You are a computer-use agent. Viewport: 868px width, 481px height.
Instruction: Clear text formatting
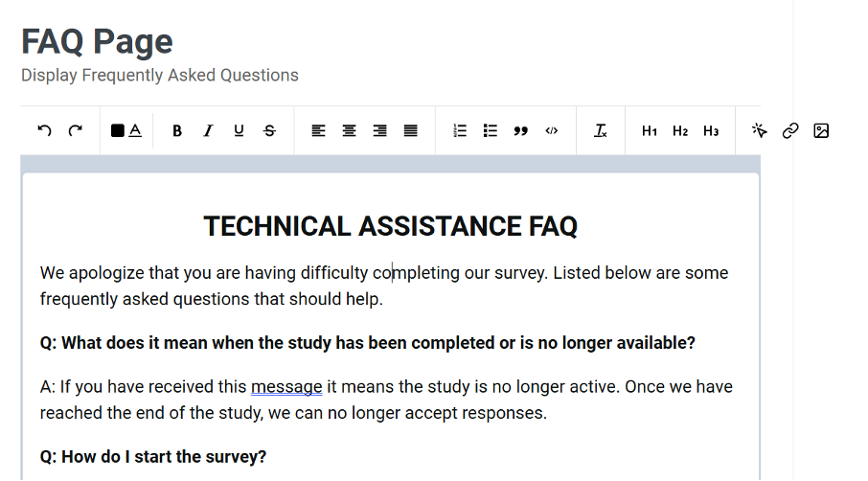pyautogui.click(x=601, y=130)
